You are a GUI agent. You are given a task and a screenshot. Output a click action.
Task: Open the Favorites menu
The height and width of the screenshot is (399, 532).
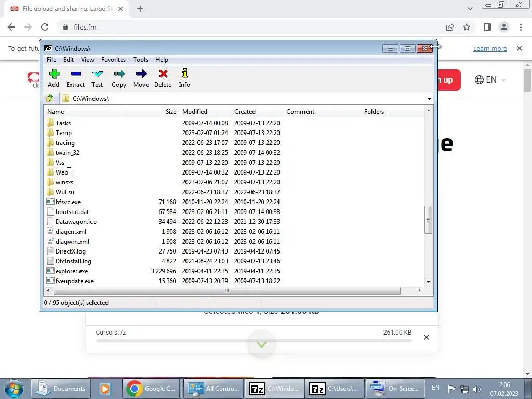113,60
